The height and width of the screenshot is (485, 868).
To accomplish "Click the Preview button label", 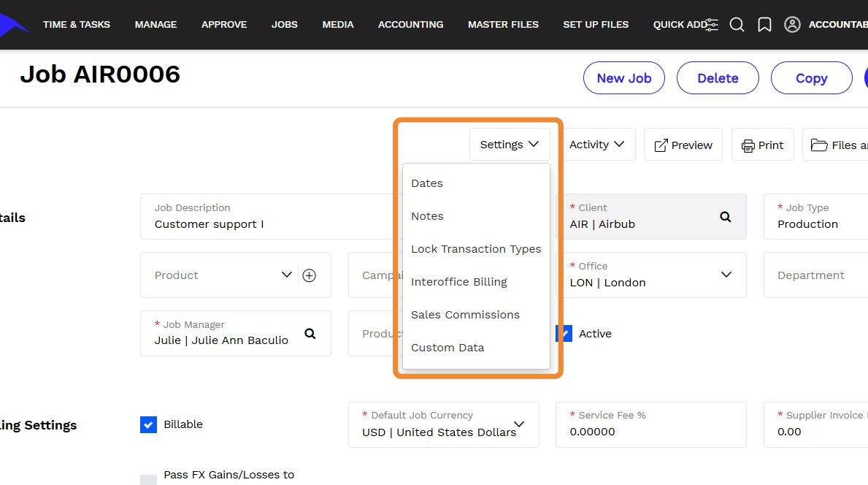I will tap(692, 145).
